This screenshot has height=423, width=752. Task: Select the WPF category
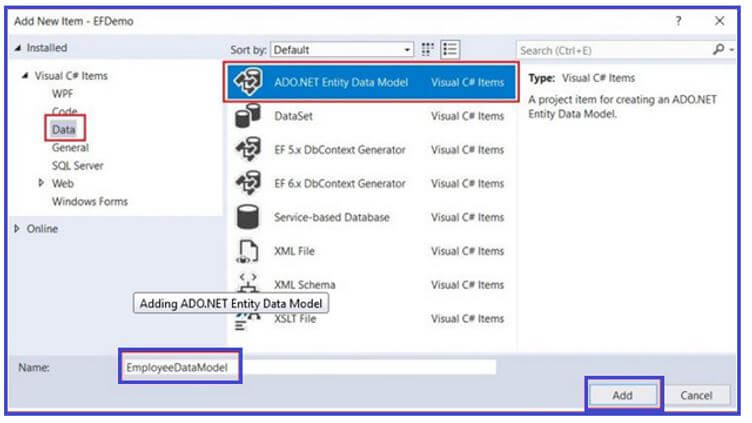pos(62,94)
